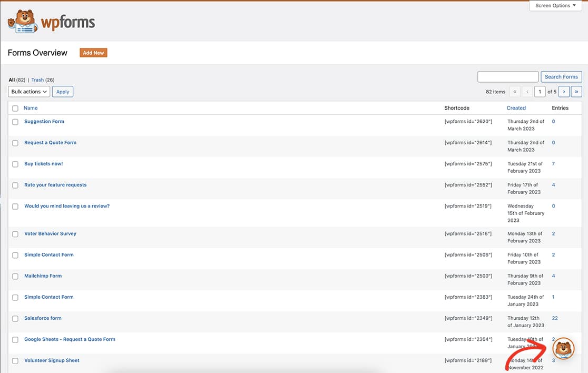
Task: Open the Volunteer Signup Sheet form
Action: click(x=52, y=360)
